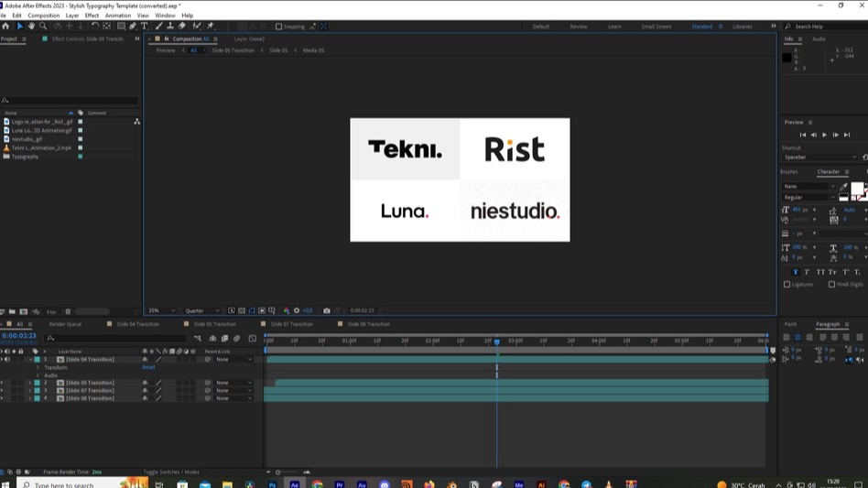The image size is (868, 488).
Task: Select the Roto Brush tool
Action: pos(196,26)
